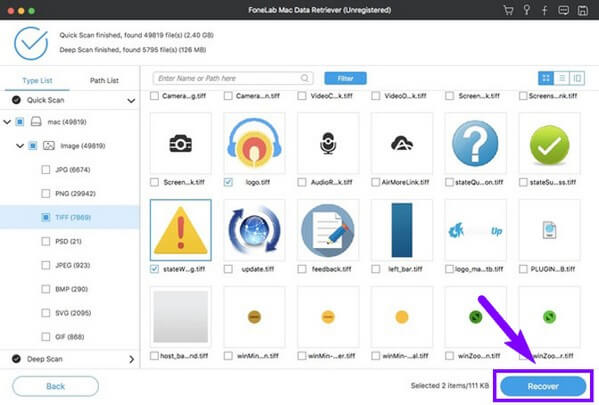Open the Facebook share icon
This screenshot has width=599, height=405.
pos(545,10)
